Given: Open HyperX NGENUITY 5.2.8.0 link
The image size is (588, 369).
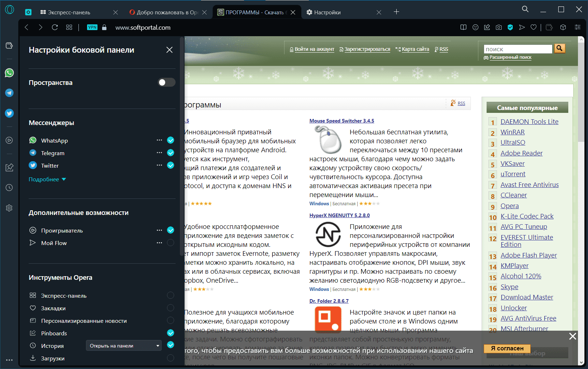Looking at the screenshot, I should pos(340,215).
